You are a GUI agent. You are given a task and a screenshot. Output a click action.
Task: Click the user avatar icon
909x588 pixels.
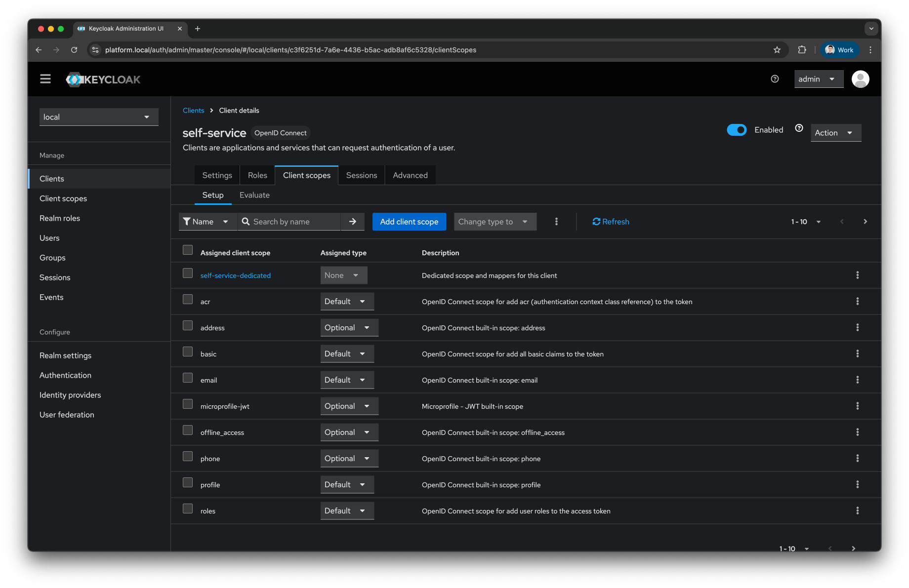point(860,78)
